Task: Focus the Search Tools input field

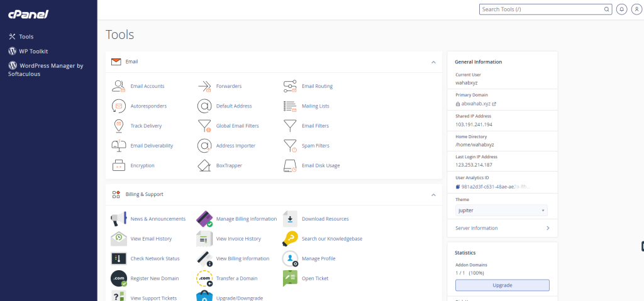Action: [541, 9]
